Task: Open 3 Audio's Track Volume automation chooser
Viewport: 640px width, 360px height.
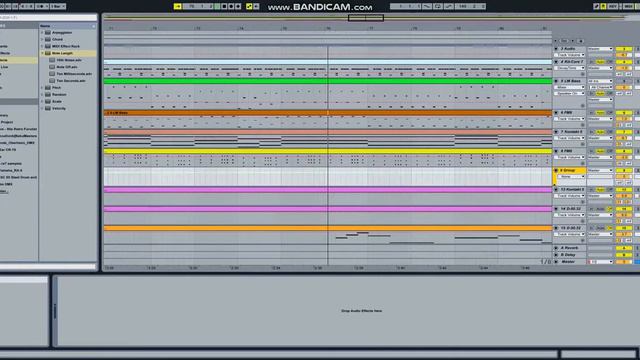Action: (569, 55)
